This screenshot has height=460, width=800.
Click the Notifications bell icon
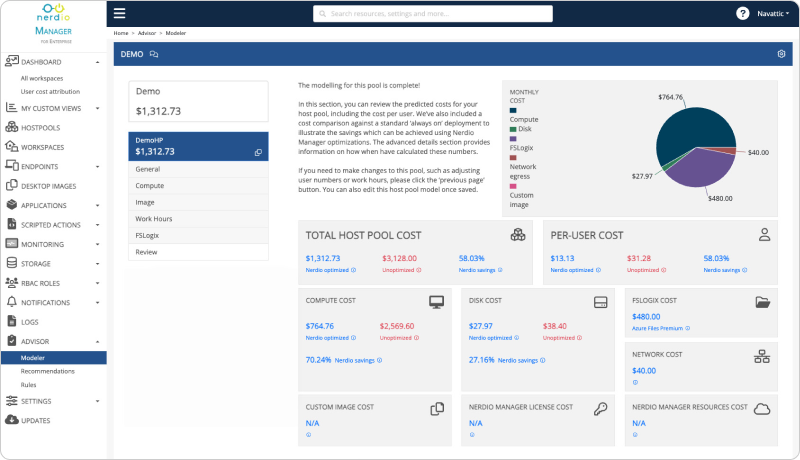pos(12,301)
